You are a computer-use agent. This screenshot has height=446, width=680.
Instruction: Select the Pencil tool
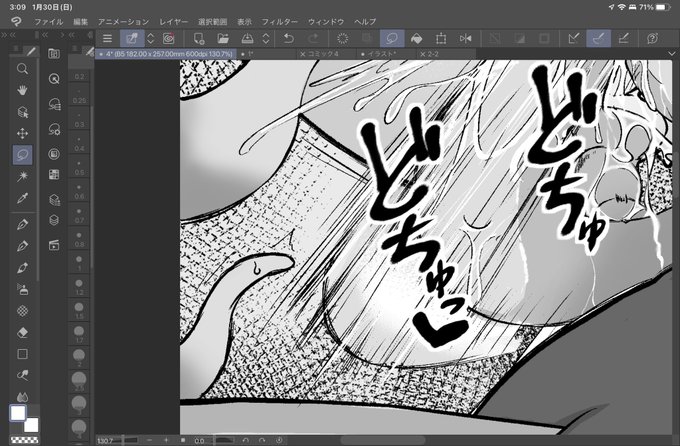point(22,246)
